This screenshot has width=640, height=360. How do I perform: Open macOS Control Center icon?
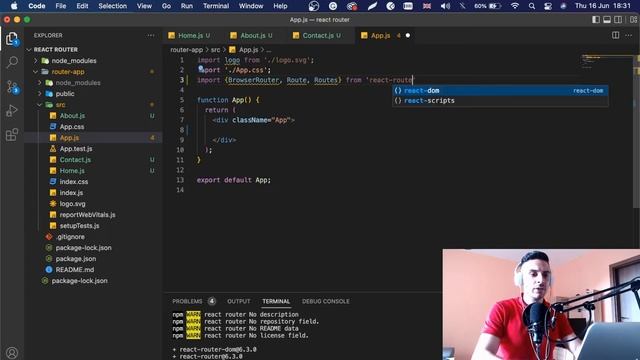point(548,6)
